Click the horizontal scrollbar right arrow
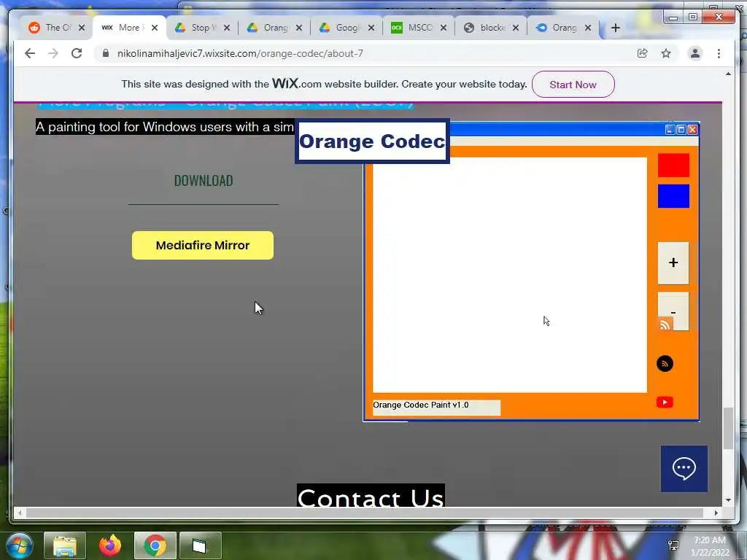This screenshot has height=560, width=747. (716, 513)
